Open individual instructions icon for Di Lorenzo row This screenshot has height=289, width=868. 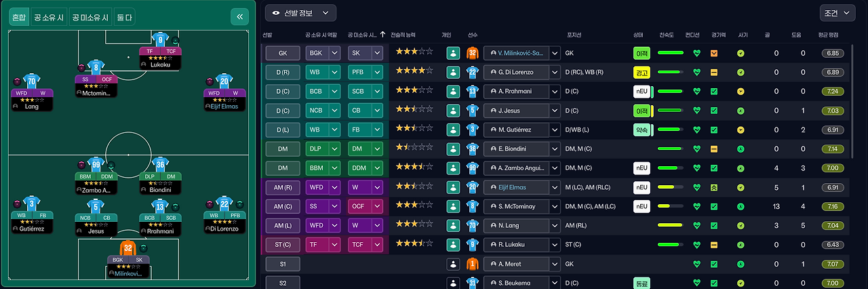pyautogui.click(x=453, y=72)
